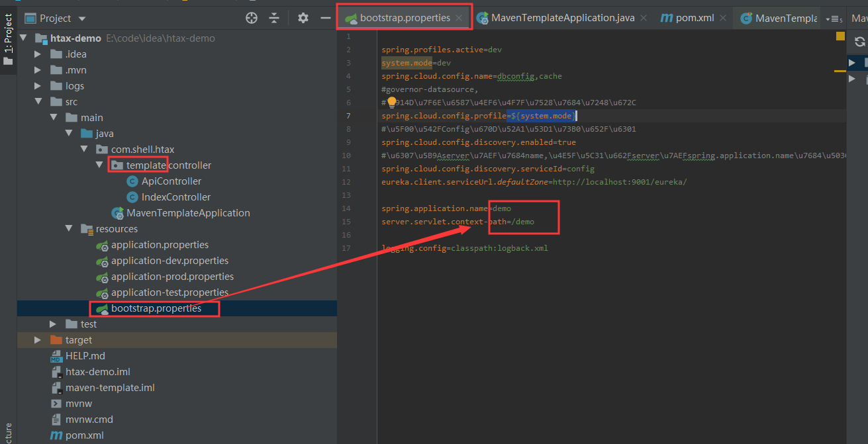This screenshot has width=868, height=444.
Task: Click the intention light bulb on line 6
Action: coord(391,102)
